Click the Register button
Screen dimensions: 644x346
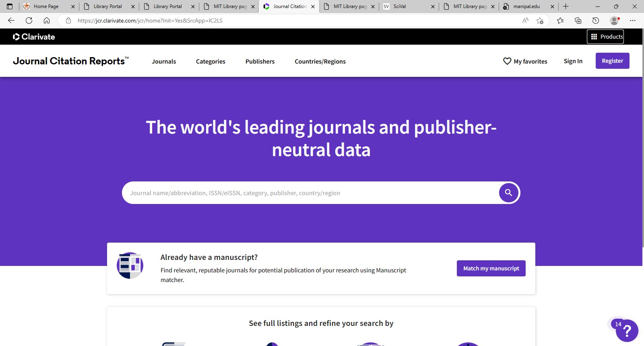[x=612, y=61]
